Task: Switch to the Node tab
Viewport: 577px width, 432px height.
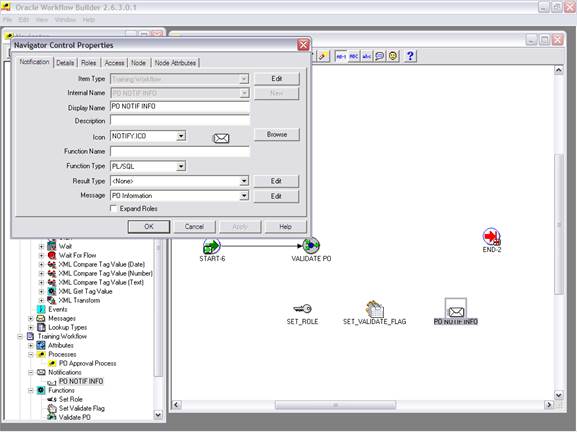Action: coord(138,63)
